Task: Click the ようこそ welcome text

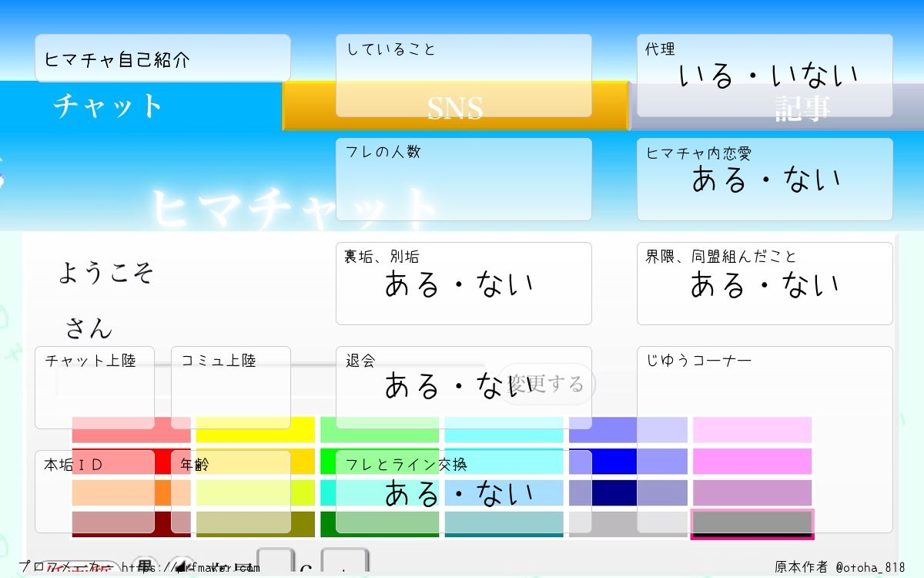Action: (x=106, y=273)
